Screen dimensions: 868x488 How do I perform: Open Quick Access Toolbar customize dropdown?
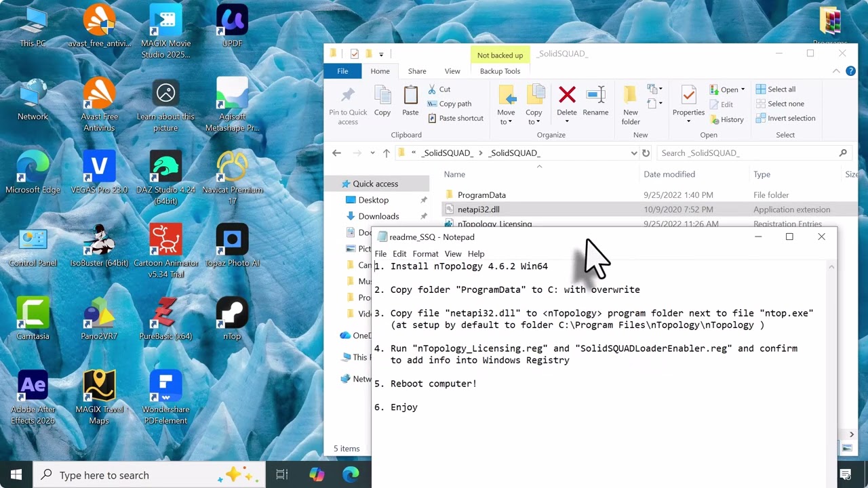[381, 54]
